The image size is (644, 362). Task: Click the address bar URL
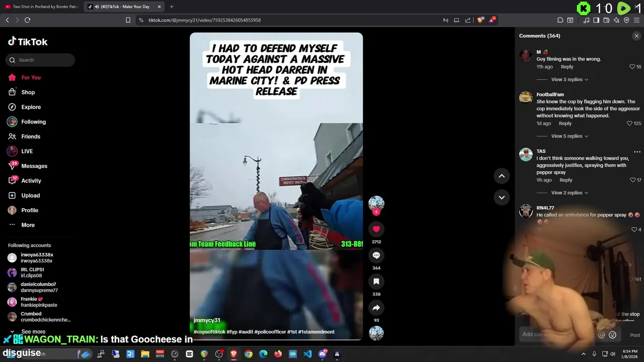[204, 20]
